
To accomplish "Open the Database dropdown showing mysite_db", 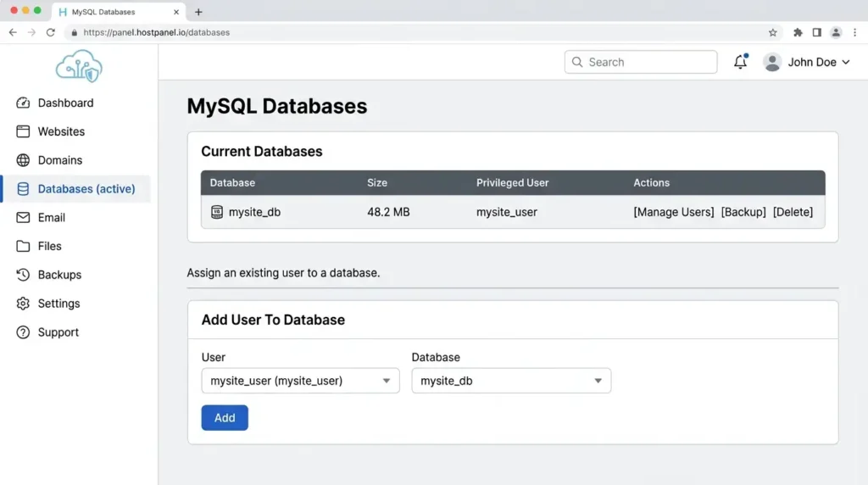I will click(511, 381).
